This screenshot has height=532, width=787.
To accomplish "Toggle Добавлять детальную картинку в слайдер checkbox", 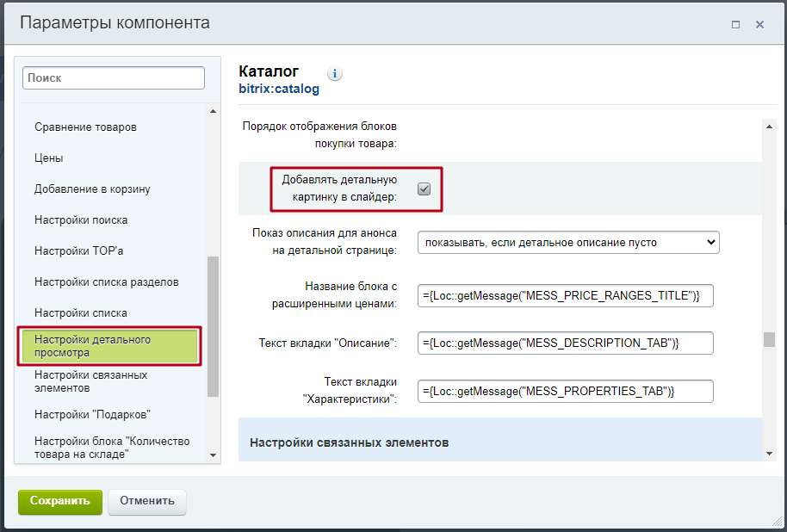I will [x=424, y=189].
